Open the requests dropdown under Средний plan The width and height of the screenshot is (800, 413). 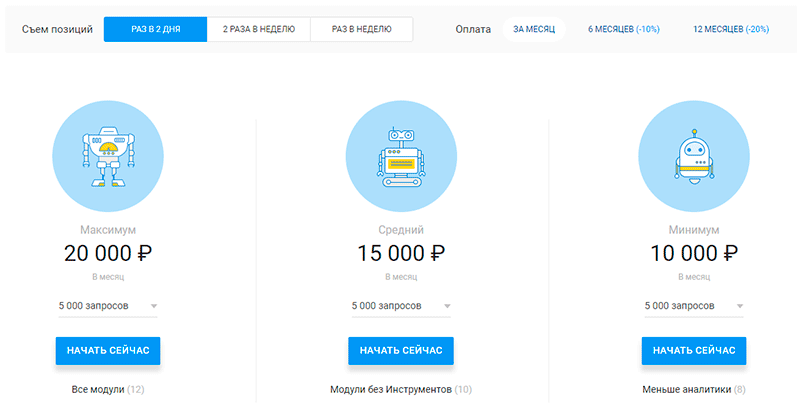(x=401, y=306)
